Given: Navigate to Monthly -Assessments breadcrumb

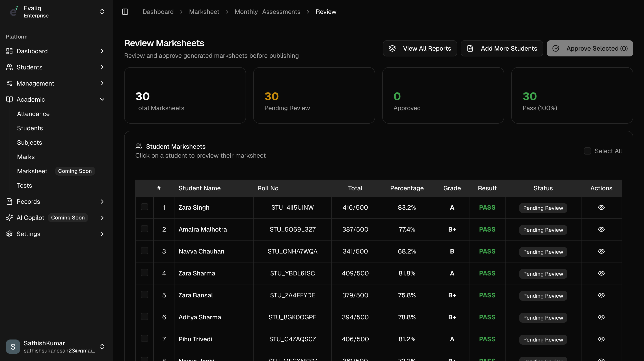Looking at the screenshot, I should pyautogui.click(x=267, y=12).
